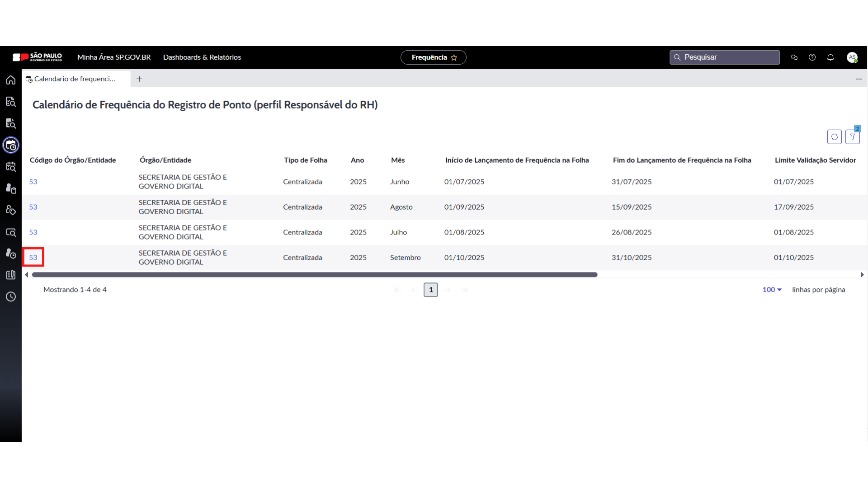868x488 pixels.
Task: Open the clock icon at sidebar bottom
Action: 11,297
